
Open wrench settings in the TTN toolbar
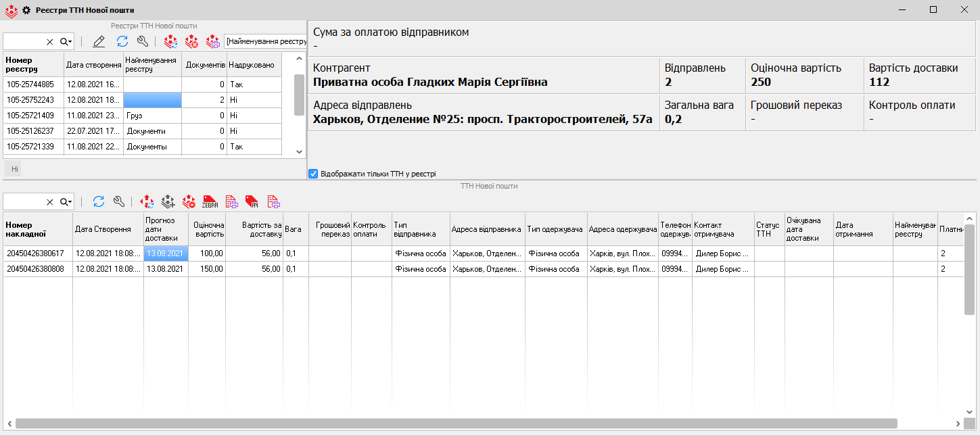click(119, 201)
